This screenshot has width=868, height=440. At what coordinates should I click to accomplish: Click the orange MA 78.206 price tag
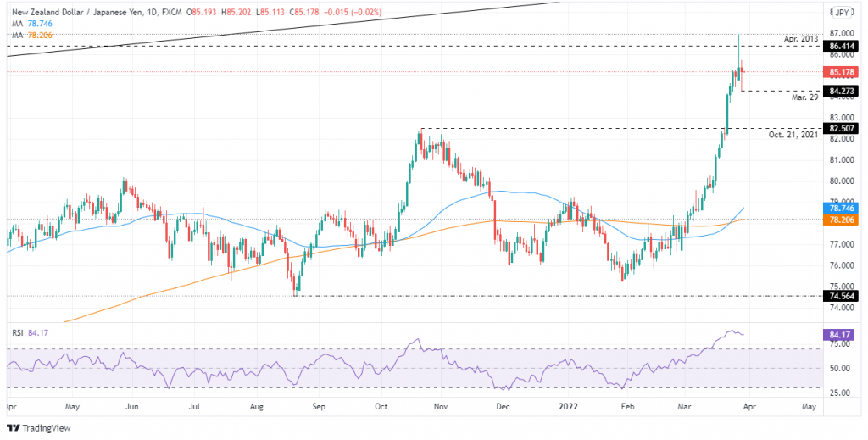pos(843,220)
